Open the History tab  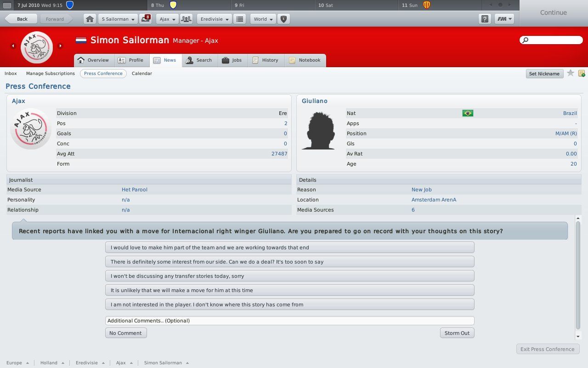[x=266, y=60]
